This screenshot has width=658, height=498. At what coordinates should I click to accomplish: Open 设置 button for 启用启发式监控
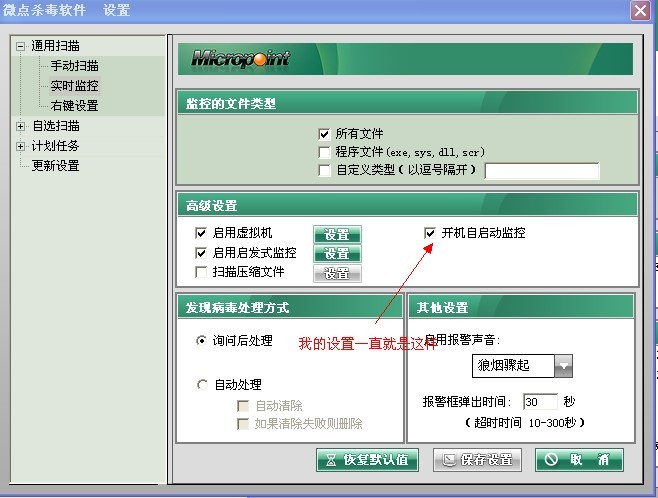point(337,254)
